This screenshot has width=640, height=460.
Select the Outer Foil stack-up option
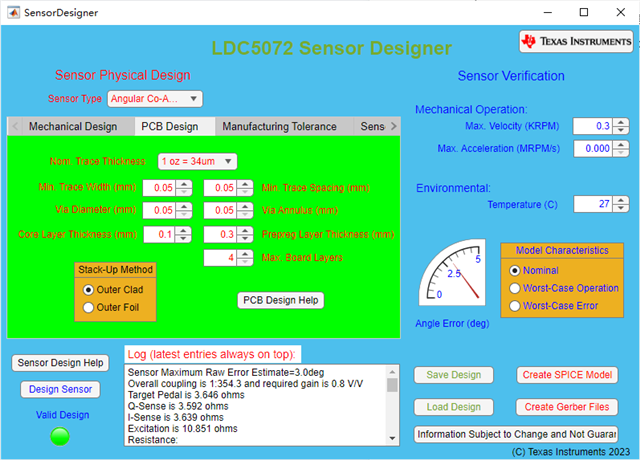pyautogui.click(x=111, y=307)
